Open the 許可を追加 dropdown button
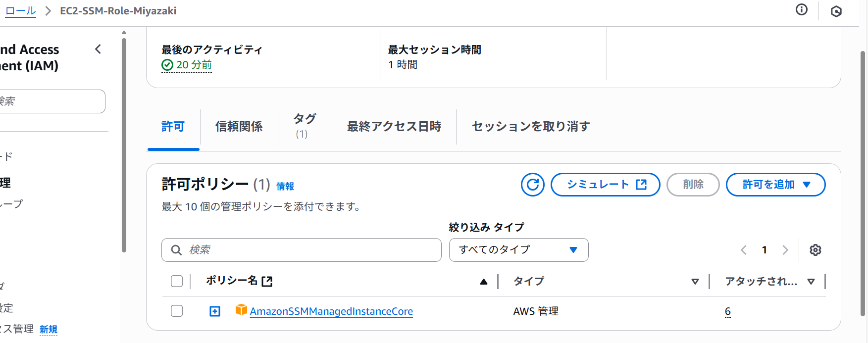Screen dimensions: 868x343 pos(775,185)
